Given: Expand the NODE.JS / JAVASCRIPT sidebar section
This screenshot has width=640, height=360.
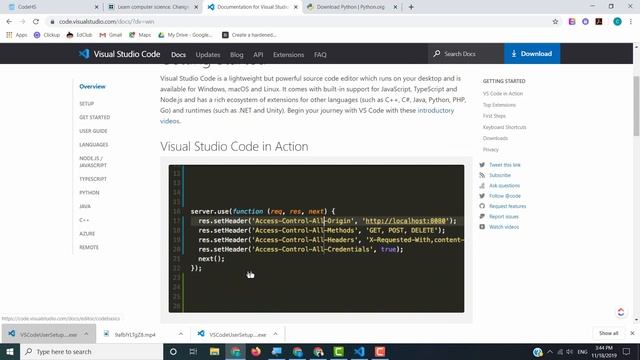Looking at the screenshot, I should 93,162.
